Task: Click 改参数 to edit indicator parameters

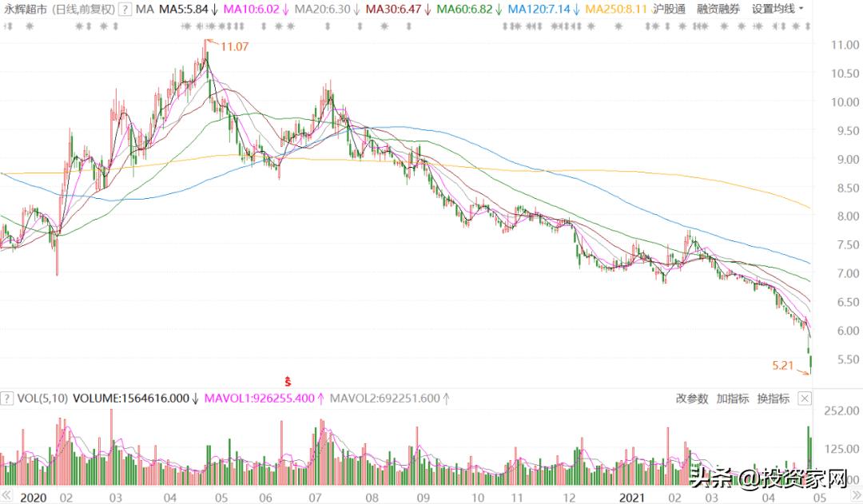Action: click(692, 399)
